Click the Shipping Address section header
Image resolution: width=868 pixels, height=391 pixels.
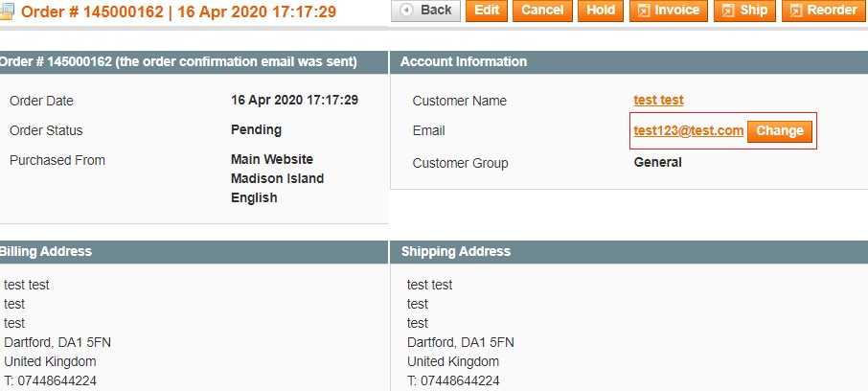click(456, 251)
